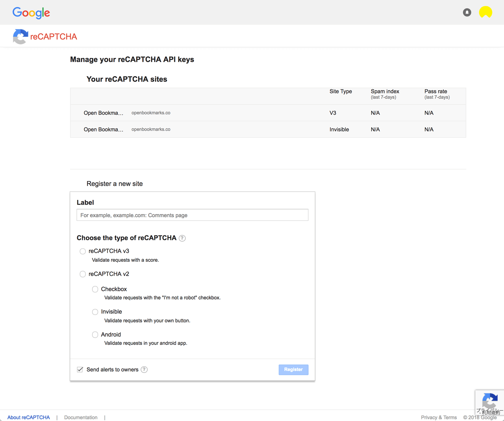Choose the Invisible radio option
The width and height of the screenshot is (504, 421).
tap(95, 312)
